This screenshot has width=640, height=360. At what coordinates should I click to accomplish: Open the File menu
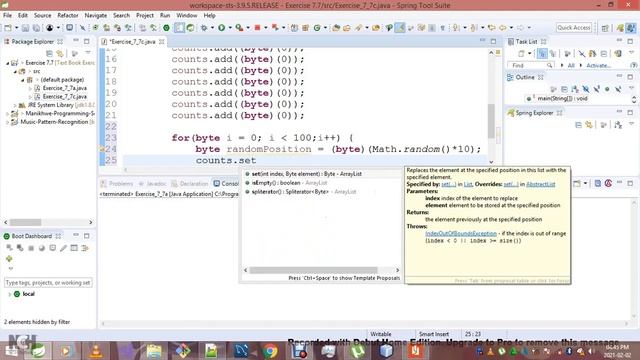tap(7, 16)
